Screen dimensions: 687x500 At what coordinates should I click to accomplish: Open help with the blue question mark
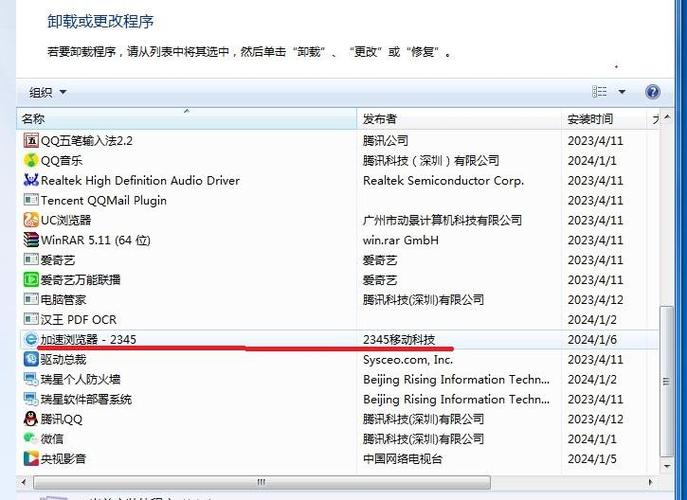652,92
